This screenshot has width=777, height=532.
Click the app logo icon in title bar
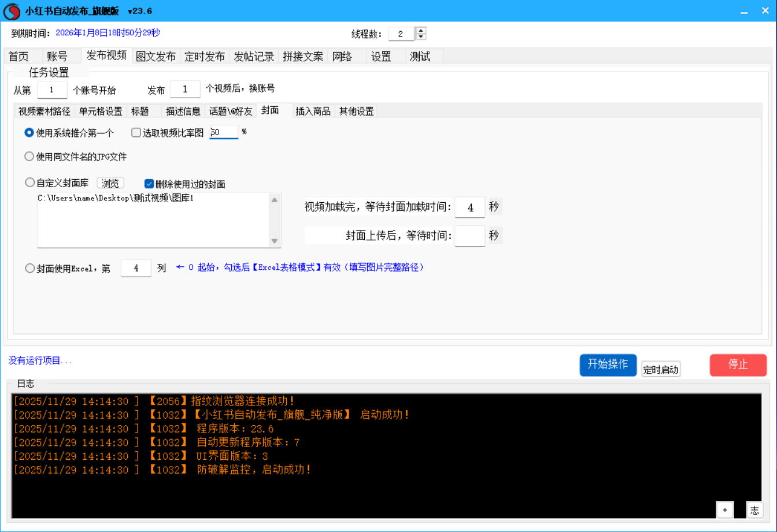tap(12, 11)
